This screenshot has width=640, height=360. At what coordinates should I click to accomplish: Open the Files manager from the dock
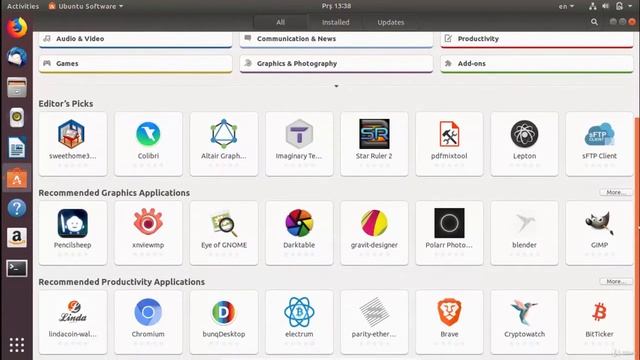tap(17, 87)
